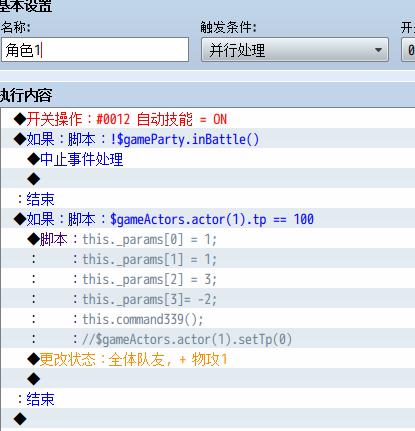The height and width of the screenshot is (431, 415).
Task: Select the this._params[3]= -2; script line
Action: pos(208,299)
